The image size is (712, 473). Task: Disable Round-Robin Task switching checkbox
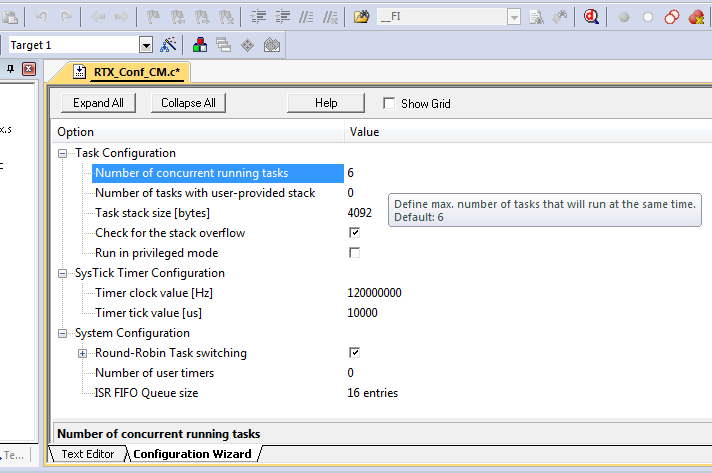(x=354, y=353)
